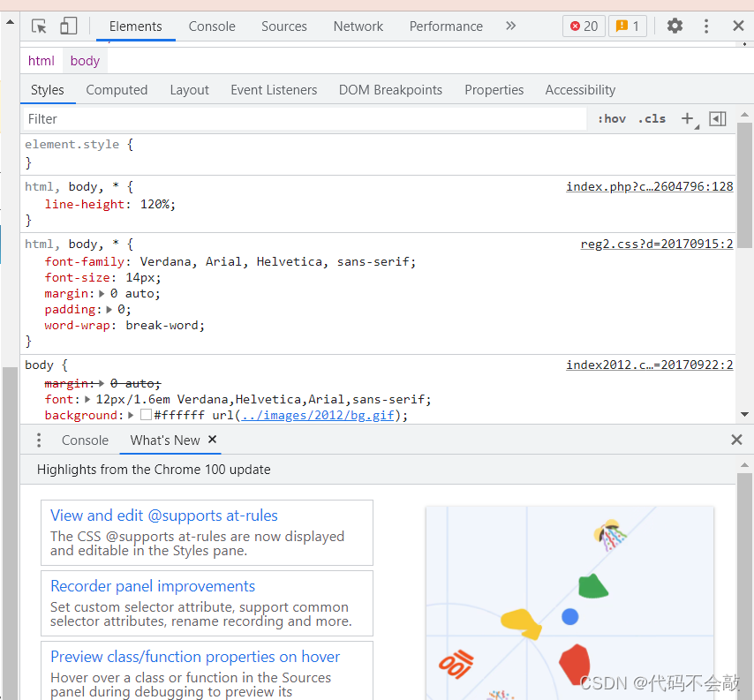The height and width of the screenshot is (700, 754).
Task: Open the DOM Breakpoints sub-tab
Action: pos(390,90)
